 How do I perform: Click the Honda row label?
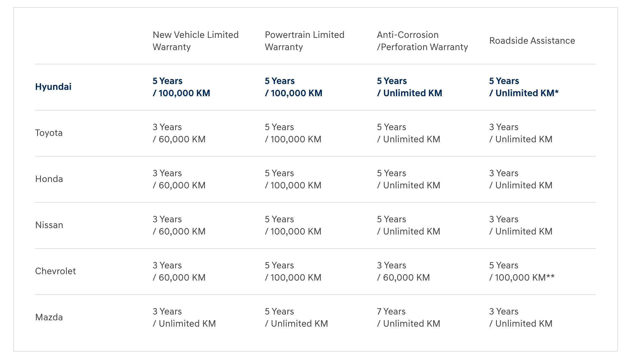(x=49, y=179)
